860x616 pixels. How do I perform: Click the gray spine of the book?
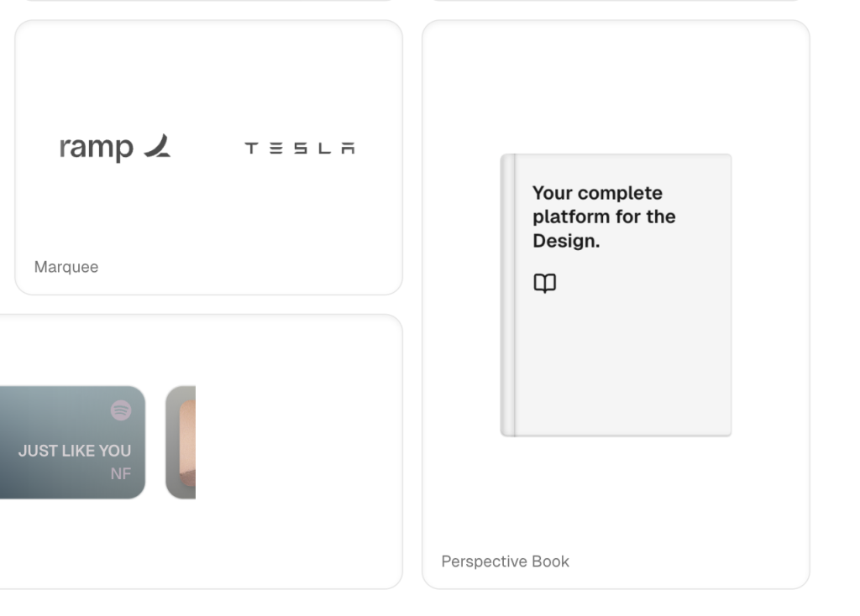tap(507, 295)
